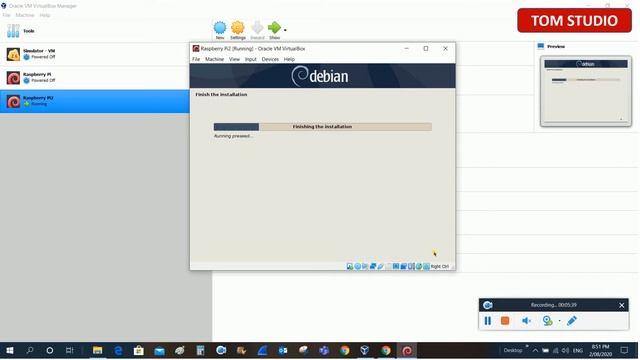Click the recorder logo icon
The image size is (640, 360).
(x=487, y=305)
